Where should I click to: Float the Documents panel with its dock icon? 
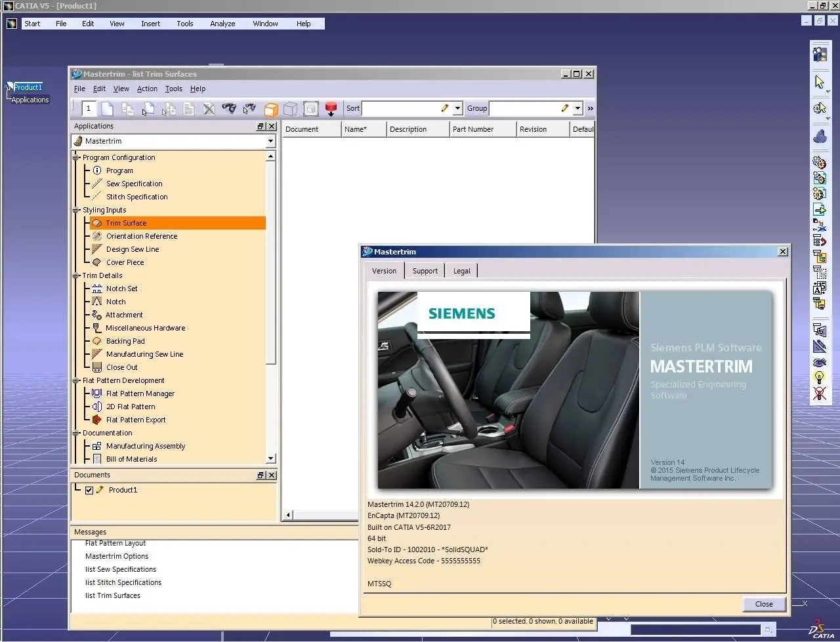click(x=261, y=475)
